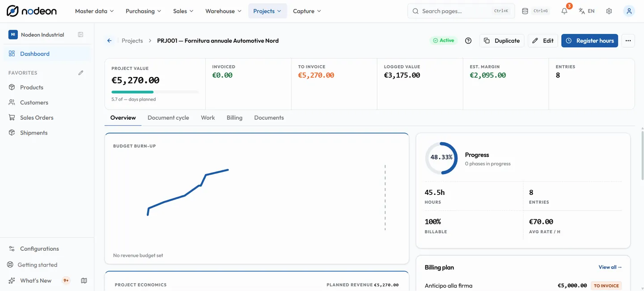The image size is (644, 291).
Task: Expand the Warehouse menu dropdown
Action: point(223,11)
